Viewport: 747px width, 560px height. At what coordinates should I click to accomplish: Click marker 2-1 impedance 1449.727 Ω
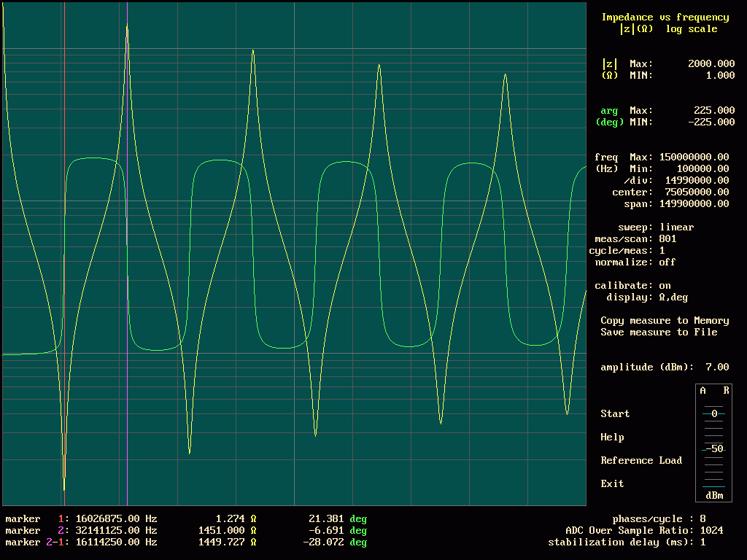click(228, 542)
